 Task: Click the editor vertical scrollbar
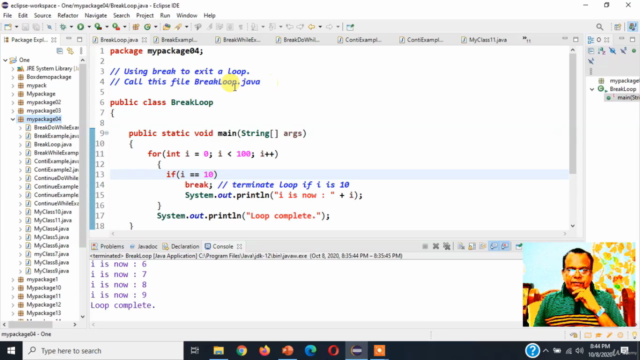tap(573, 114)
